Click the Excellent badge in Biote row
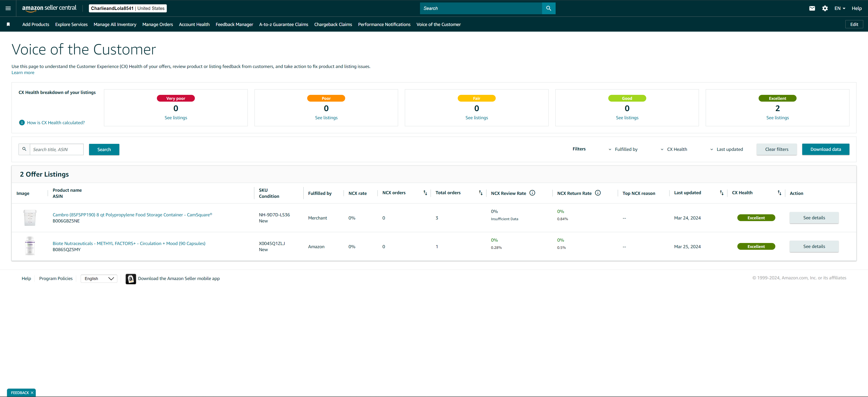868x397 pixels. click(x=756, y=246)
